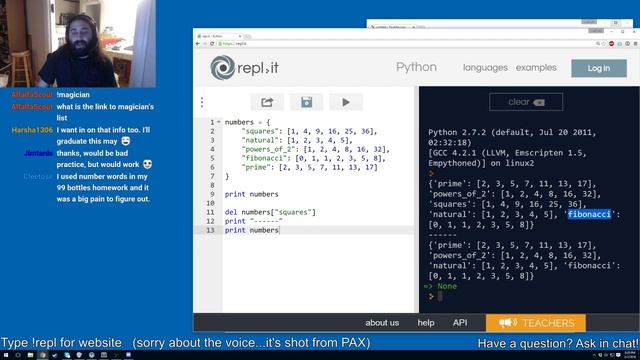Screen dimensions: 640x360
Task: Click the Python language label
Action: [416, 67]
